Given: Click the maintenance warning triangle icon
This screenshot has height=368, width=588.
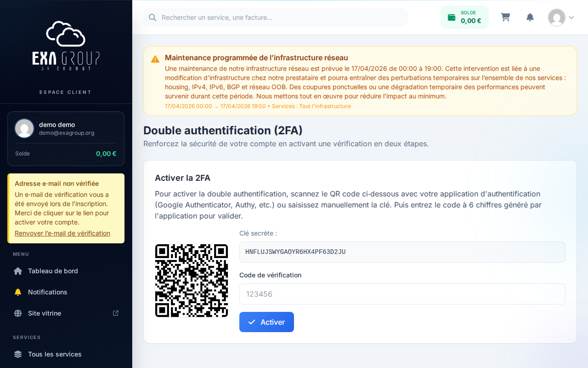Looking at the screenshot, I should pos(155,59).
